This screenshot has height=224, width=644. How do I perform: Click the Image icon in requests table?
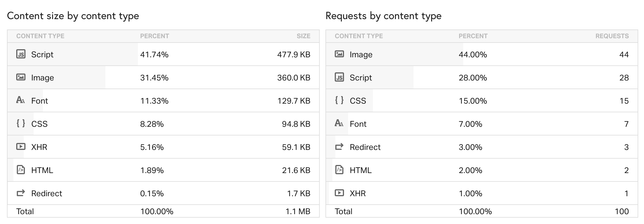(339, 54)
